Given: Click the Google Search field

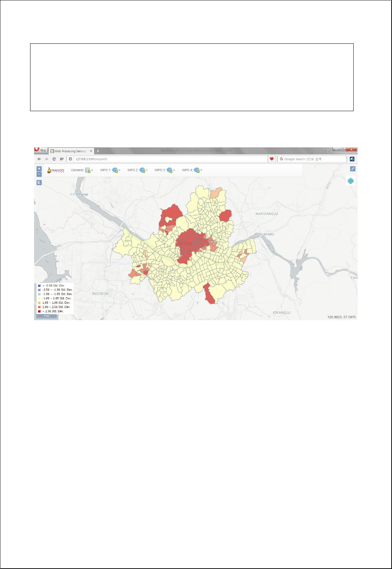Looking at the screenshot, I should [312, 159].
